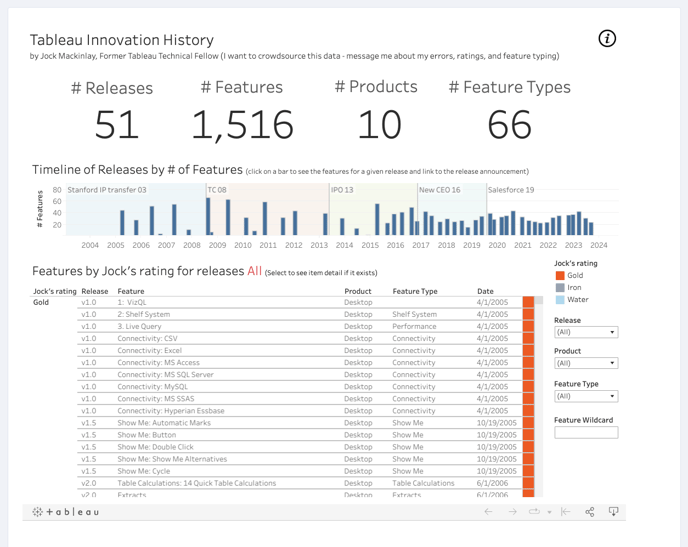Select the 'Connectivity: MS SSAS' feature

tap(156, 399)
